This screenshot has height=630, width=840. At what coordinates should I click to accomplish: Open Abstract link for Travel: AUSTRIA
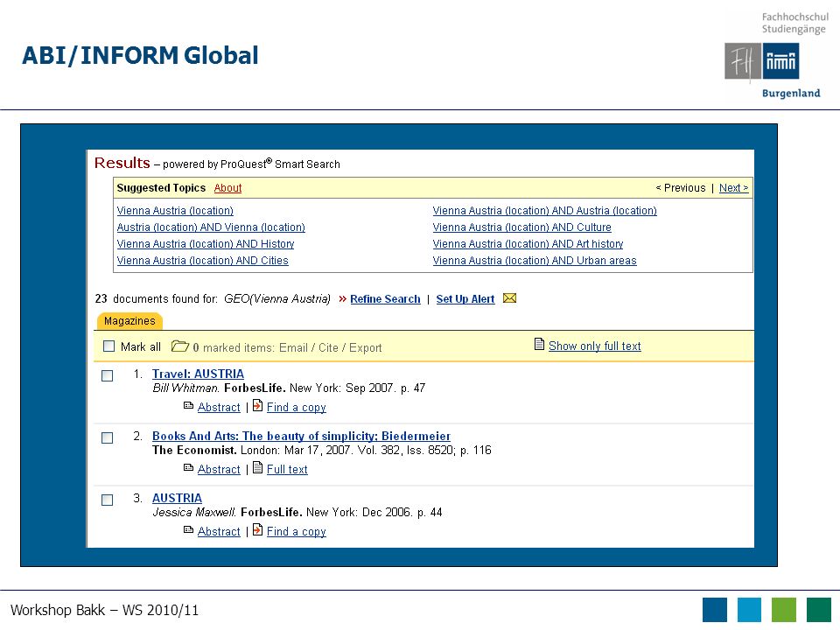point(219,407)
